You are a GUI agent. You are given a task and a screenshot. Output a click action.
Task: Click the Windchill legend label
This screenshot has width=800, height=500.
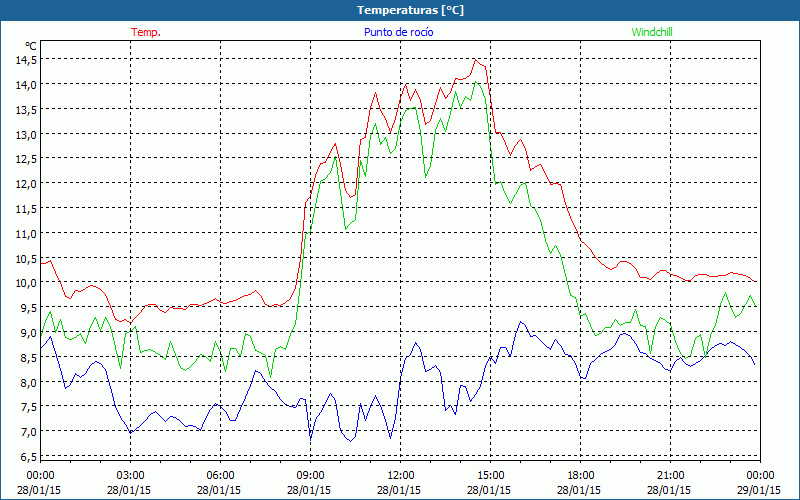(652, 32)
